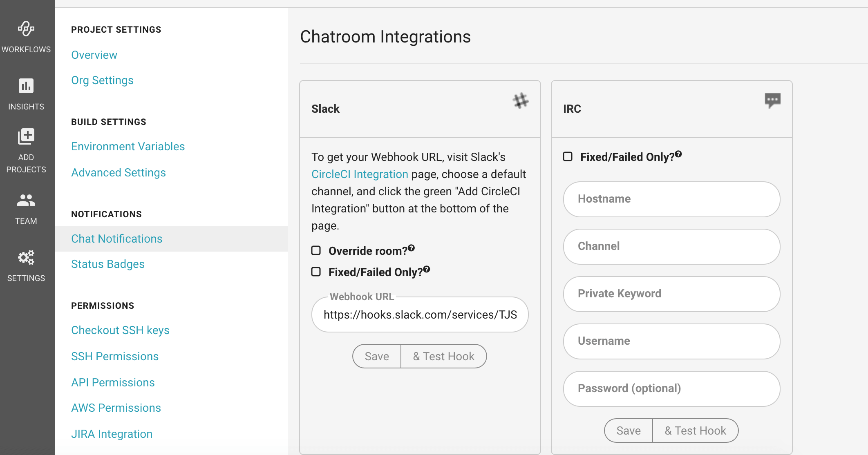The height and width of the screenshot is (455, 868).
Task: Click the Insights bar chart icon
Action: (26, 86)
